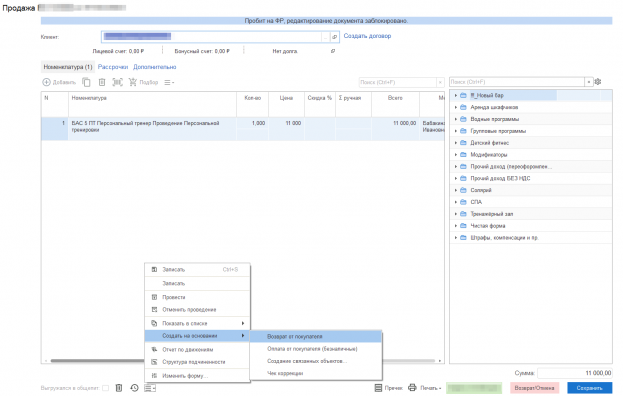The height and width of the screenshot is (396, 623).
Task: Click the Номенклатура column header
Action: (152, 104)
